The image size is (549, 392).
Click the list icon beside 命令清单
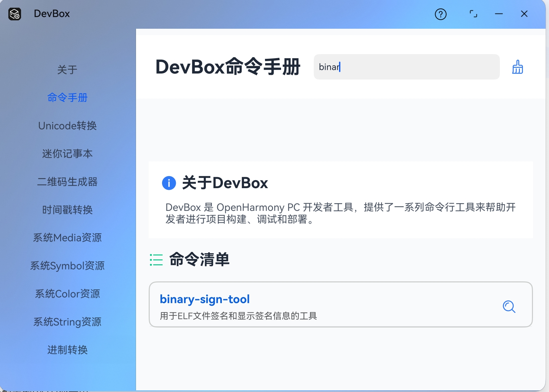156,260
